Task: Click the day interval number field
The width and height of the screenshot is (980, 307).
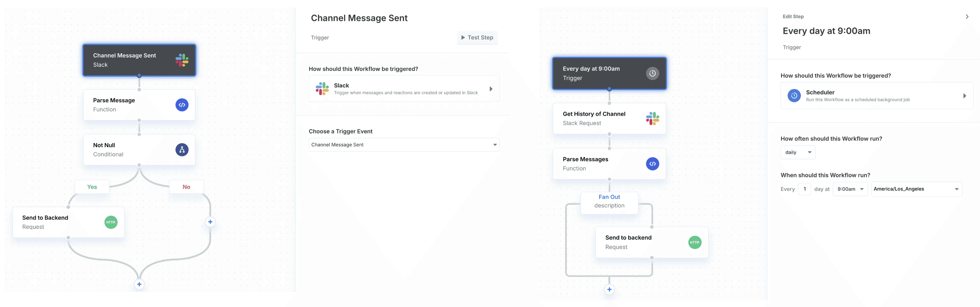Action: [x=804, y=189]
